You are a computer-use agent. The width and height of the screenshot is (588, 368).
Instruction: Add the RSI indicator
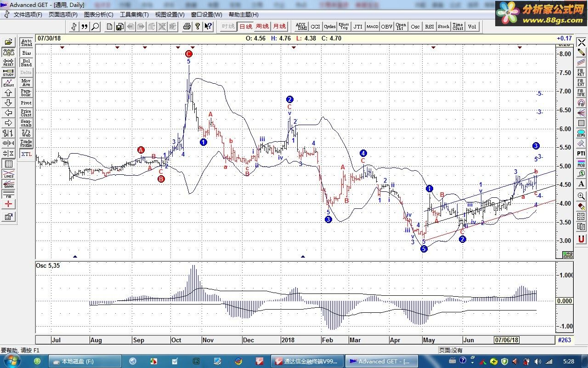point(430,27)
